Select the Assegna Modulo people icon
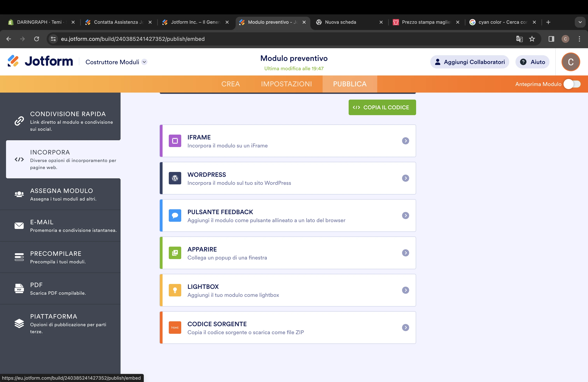The height and width of the screenshot is (382, 588). point(19,194)
